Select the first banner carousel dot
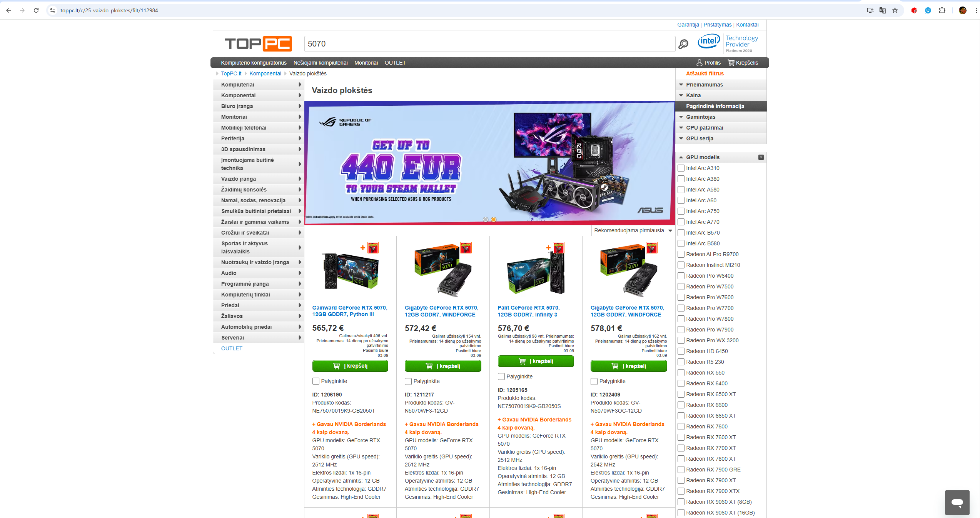This screenshot has width=980, height=518. point(486,220)
